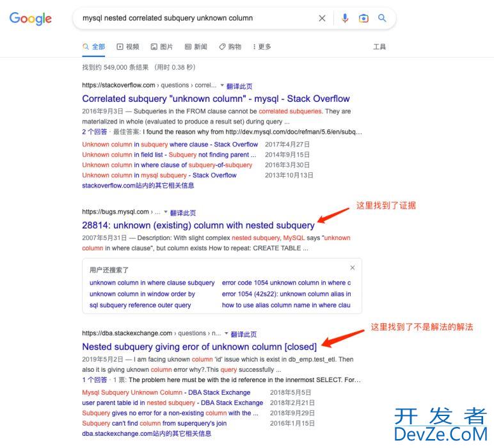Open Unknown column in mysql subquery link

point(159,175)
